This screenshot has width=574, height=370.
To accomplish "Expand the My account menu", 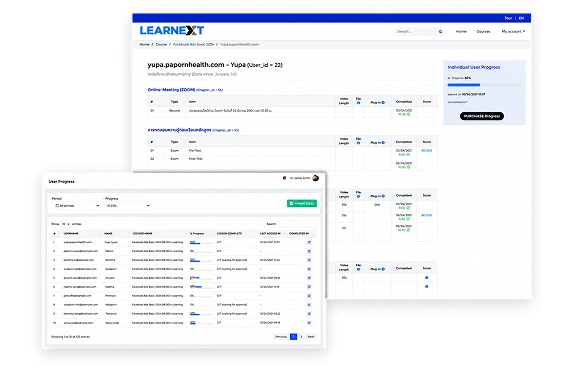I will click(x=513, y=31).
